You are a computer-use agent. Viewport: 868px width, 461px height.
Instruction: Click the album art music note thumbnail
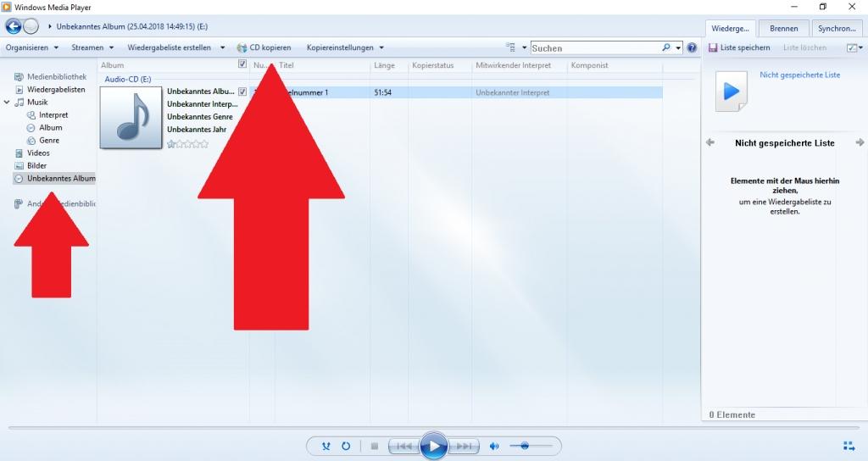point(131,118)
